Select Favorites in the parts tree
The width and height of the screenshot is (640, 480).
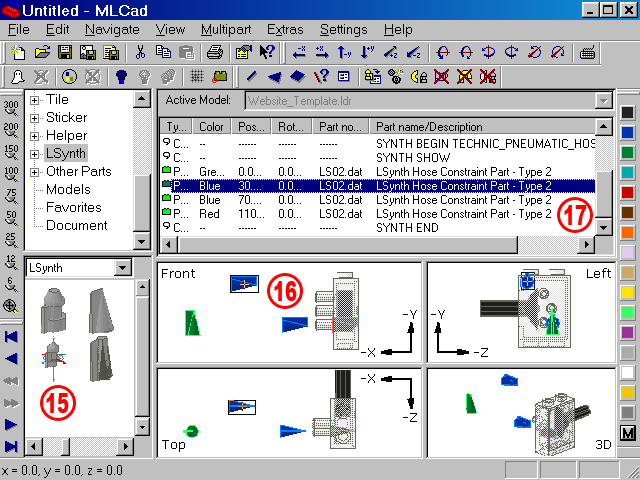click(x=73, y=207)
